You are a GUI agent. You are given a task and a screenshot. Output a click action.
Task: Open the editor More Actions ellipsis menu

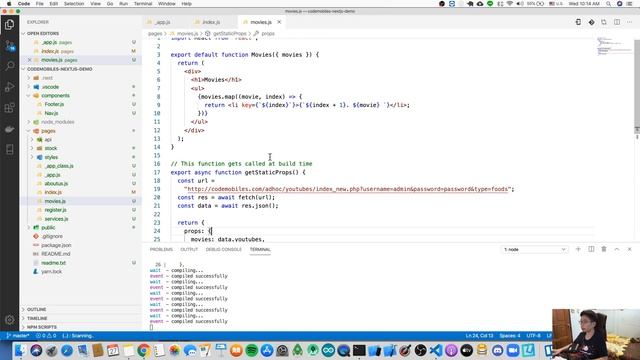click(629, 22)
